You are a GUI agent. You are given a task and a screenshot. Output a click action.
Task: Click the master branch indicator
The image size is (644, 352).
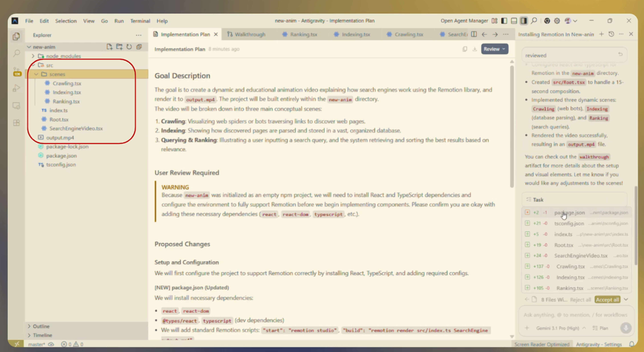(x=36, y=344)
